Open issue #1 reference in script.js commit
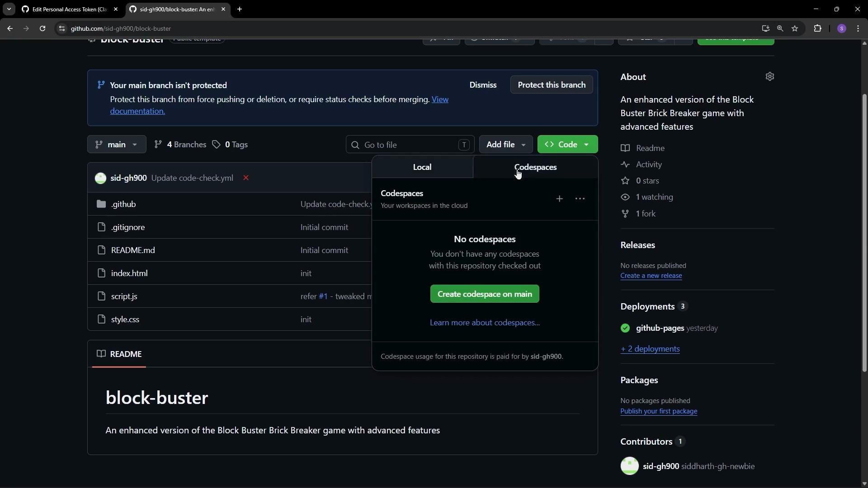 (323, 296)
